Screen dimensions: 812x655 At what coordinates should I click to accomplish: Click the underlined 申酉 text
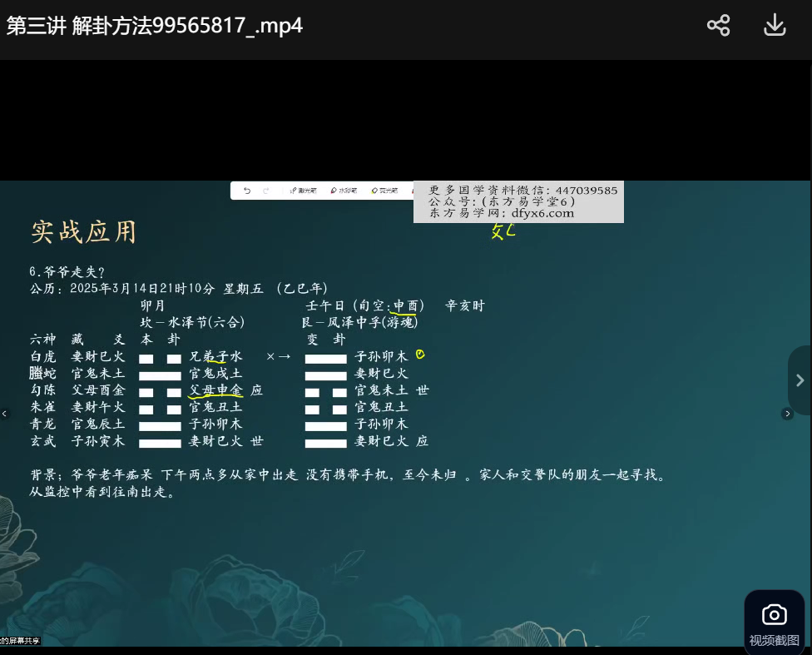(408, 305)
